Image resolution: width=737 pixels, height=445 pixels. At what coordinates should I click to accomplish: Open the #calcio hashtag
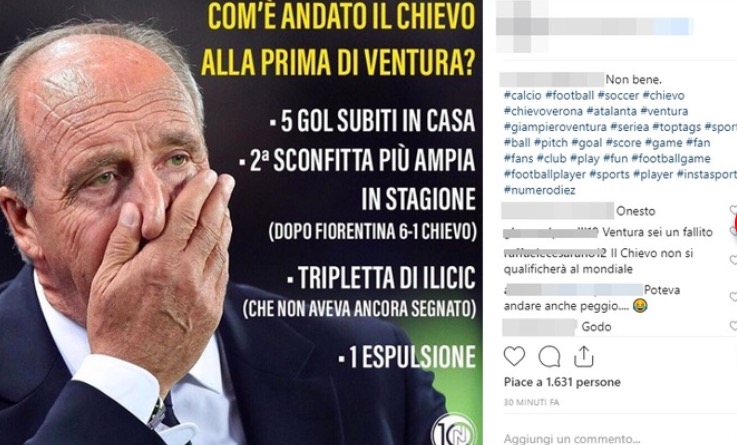523,95
